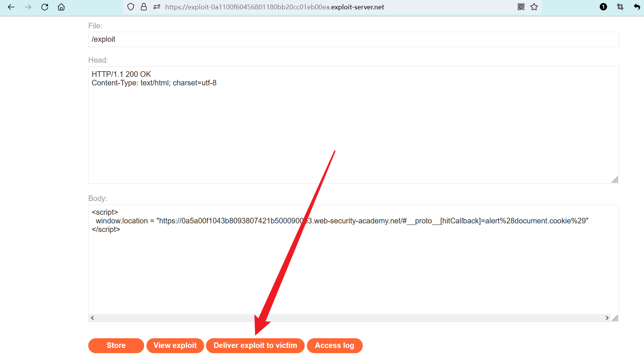
Task: Click the 'window.location' line in Body
Action: 342,221
